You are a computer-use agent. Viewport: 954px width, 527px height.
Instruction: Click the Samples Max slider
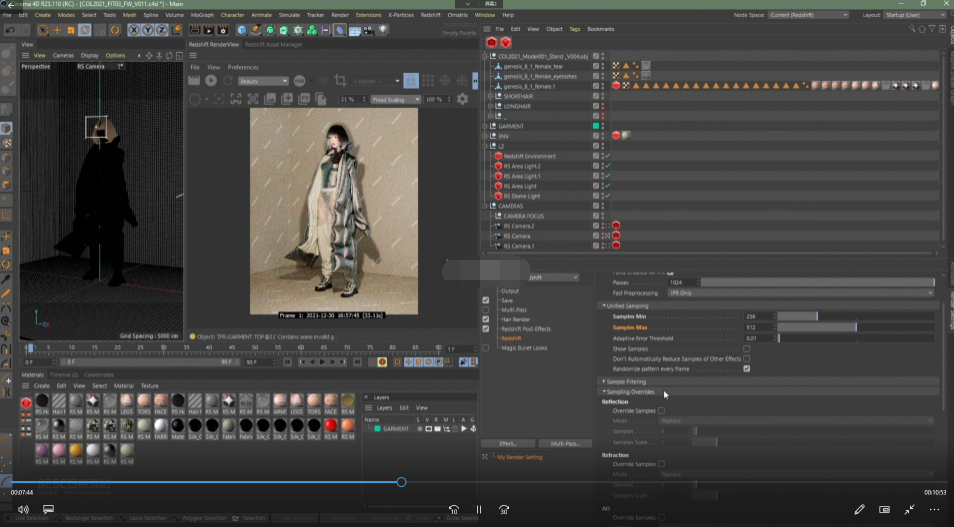point(855,327)
